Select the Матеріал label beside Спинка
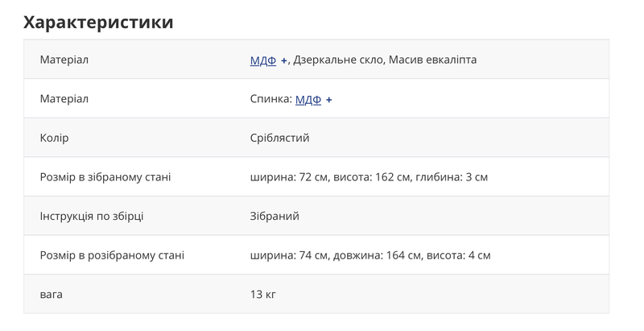Screen dimensions: 644x331 pos(64,99)
